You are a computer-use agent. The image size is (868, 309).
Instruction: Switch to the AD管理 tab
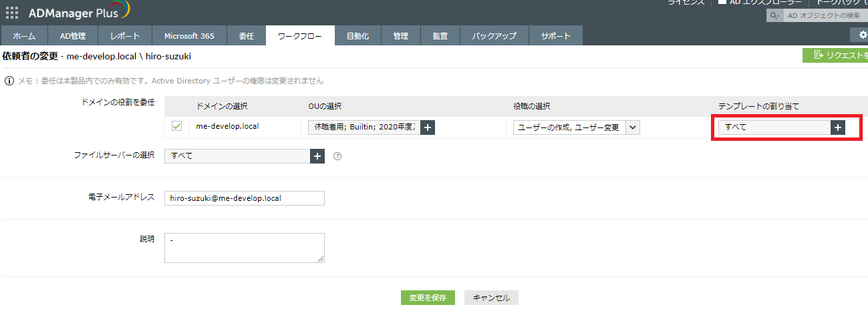(73, 36)
